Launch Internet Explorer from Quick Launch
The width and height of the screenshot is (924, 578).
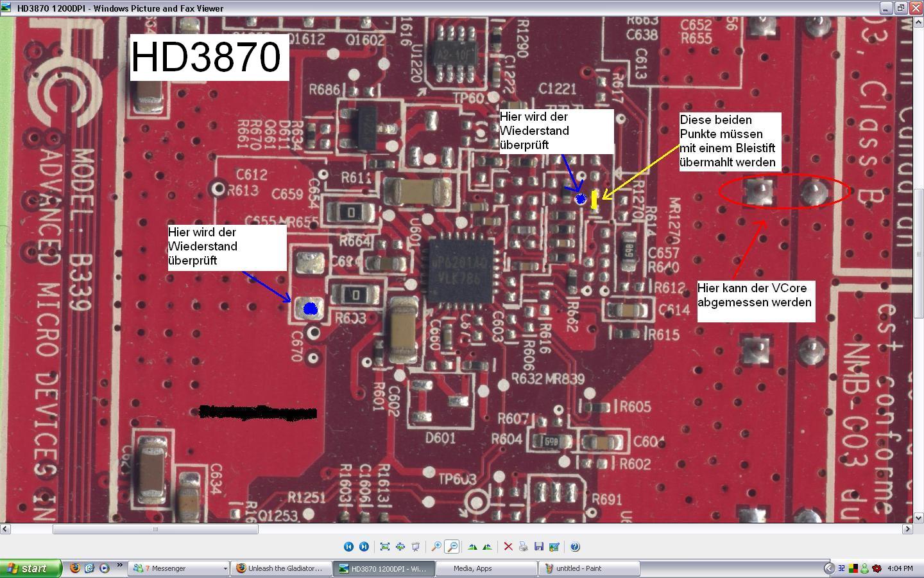tap(89, 568)
